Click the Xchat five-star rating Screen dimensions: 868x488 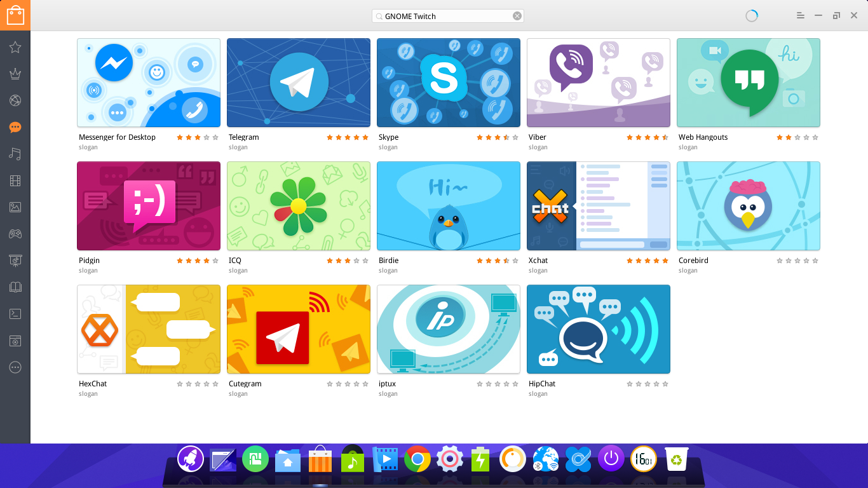tap(648, 261)
